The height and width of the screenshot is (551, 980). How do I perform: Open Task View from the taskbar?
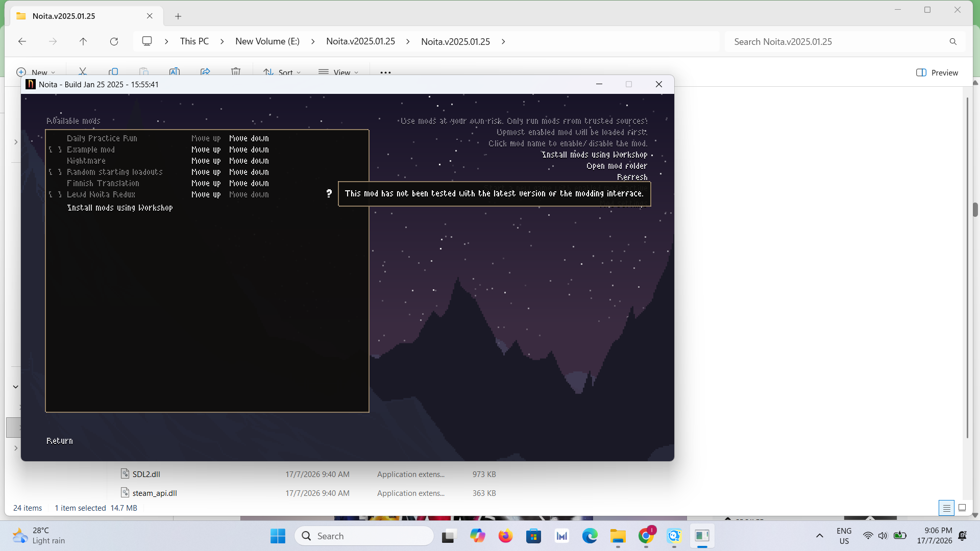448,536
